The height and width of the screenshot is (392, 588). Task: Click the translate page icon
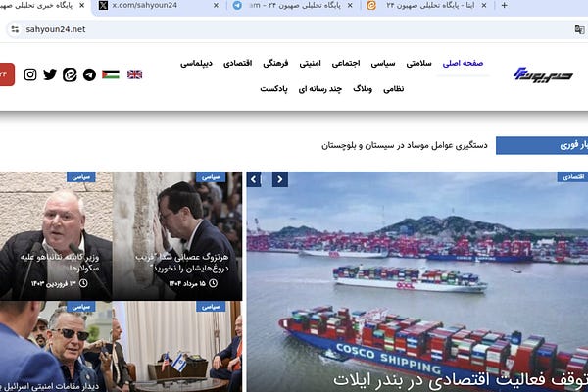coord(579,29)
